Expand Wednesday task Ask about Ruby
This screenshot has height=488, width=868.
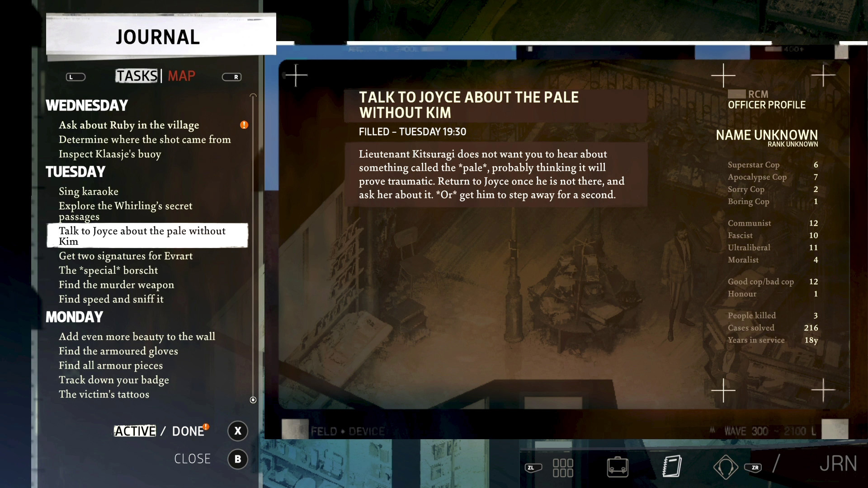(x=129, y=125)
